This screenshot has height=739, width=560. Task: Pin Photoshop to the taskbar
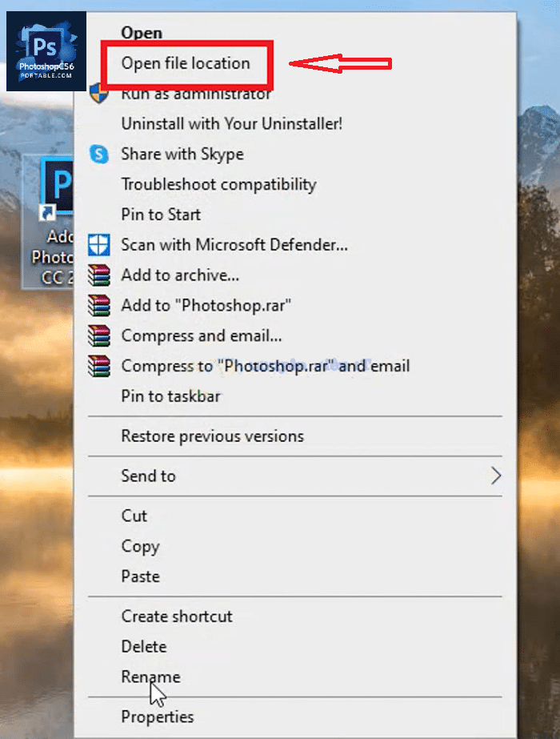170,396
